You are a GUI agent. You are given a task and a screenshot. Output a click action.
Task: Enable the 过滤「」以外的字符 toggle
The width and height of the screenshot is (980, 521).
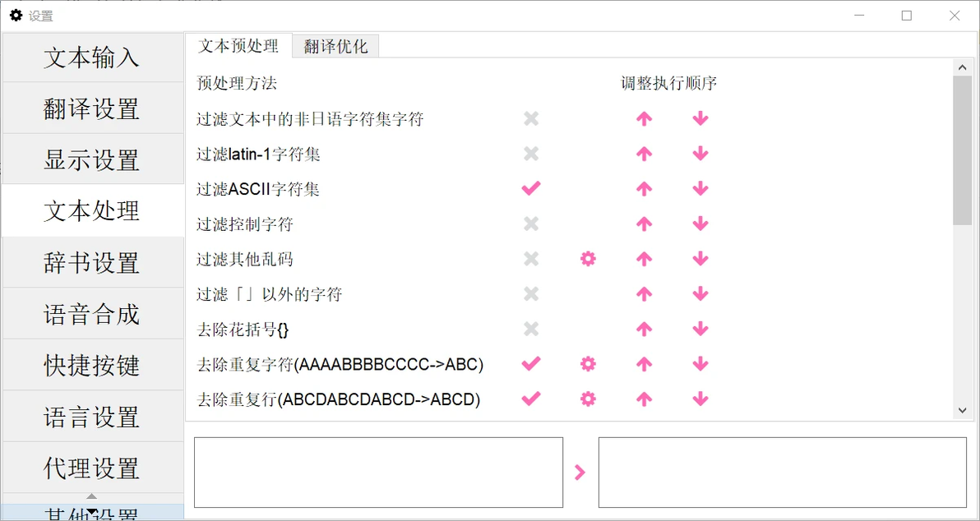(x=531, y=293)
